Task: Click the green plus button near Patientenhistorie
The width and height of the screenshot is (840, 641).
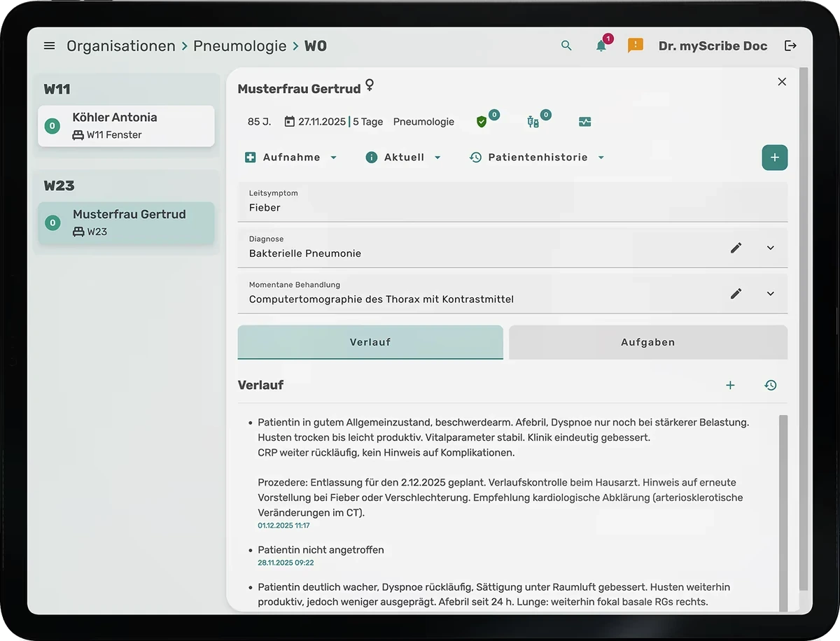Action: [774, 157]
